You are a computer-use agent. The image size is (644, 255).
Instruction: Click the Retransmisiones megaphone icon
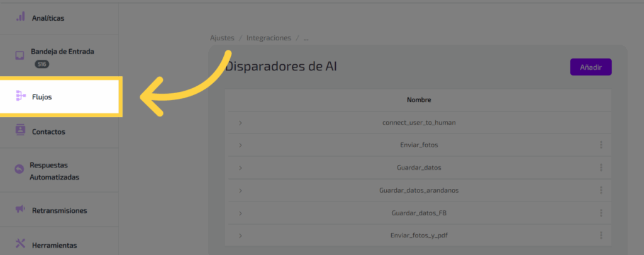[x=20, y=210]
